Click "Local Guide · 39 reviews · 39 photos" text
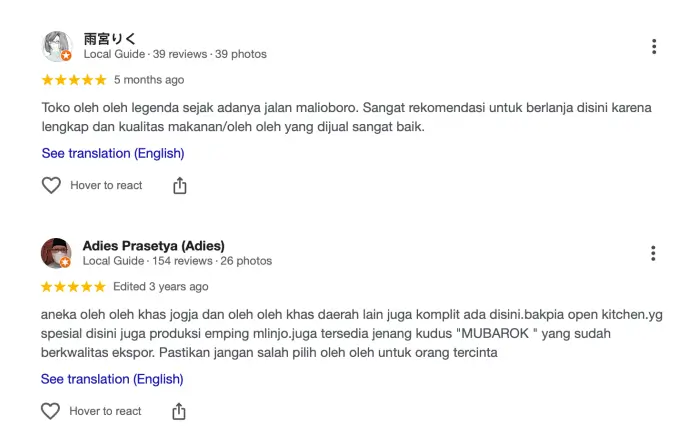 [x=175, y=54]
